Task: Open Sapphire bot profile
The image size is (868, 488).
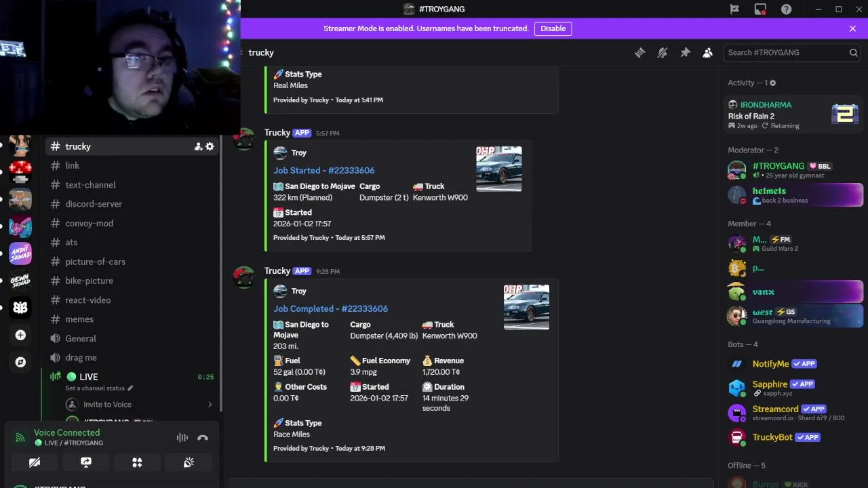Action: pos(793,388)
